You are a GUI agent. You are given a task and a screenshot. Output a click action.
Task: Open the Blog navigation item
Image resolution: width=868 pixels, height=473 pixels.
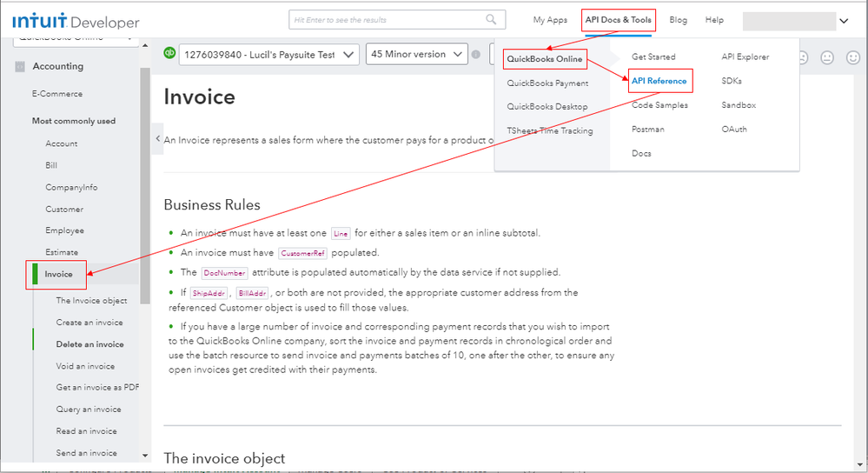678,20
